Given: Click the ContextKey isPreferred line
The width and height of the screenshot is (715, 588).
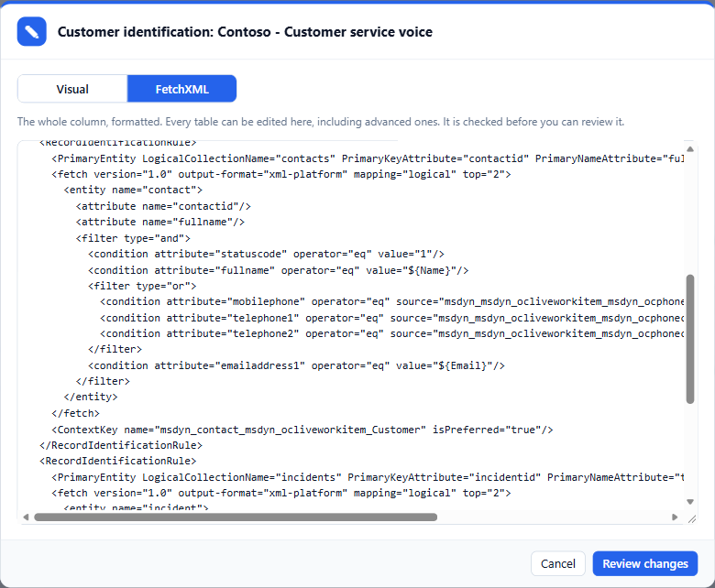Looking at the screenshot, I should pos(302,430).
